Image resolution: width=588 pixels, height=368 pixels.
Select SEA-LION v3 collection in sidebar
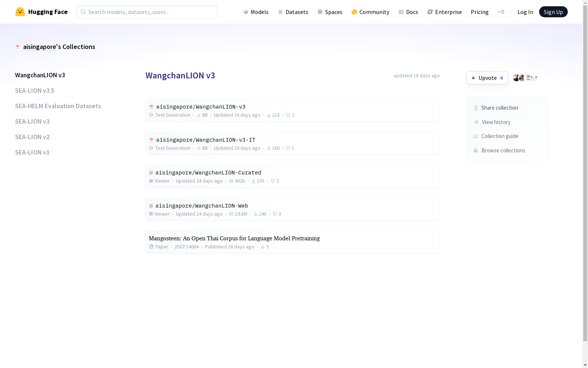32,121
